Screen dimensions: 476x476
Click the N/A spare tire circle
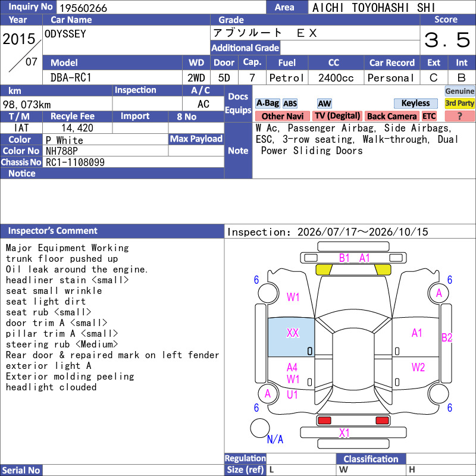[260, 428]
